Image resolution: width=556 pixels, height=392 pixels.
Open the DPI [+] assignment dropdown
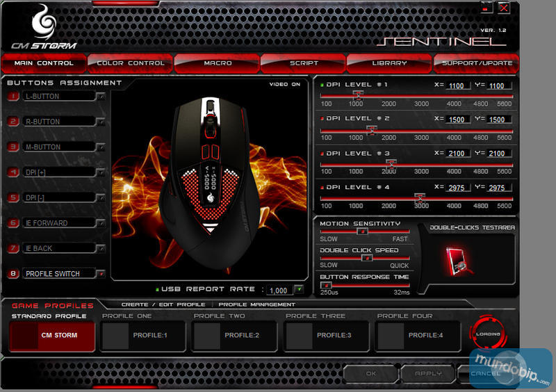coord(101,173)
